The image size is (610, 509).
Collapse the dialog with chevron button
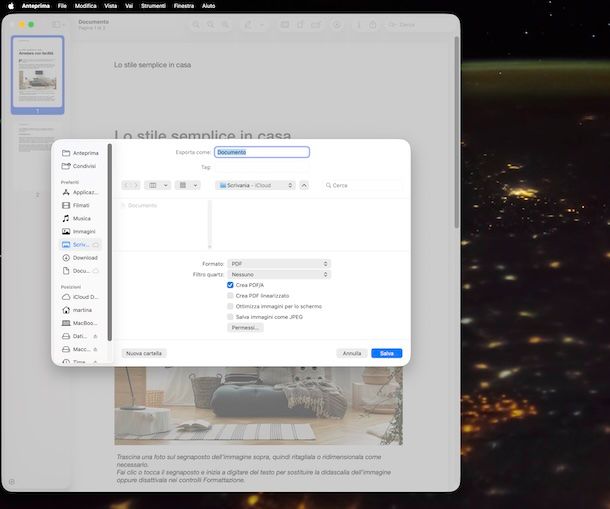[304, 185]
